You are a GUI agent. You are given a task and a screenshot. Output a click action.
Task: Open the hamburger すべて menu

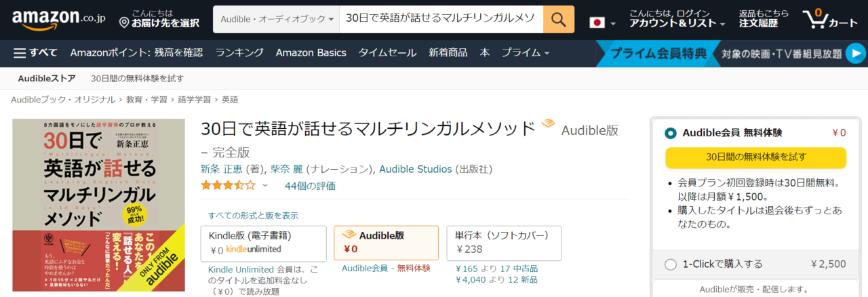pyautogui.click(x=35, y=53)
